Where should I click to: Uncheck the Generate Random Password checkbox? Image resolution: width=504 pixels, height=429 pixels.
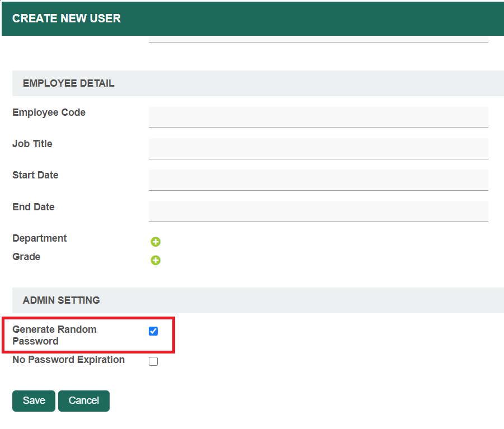(153, 331)
